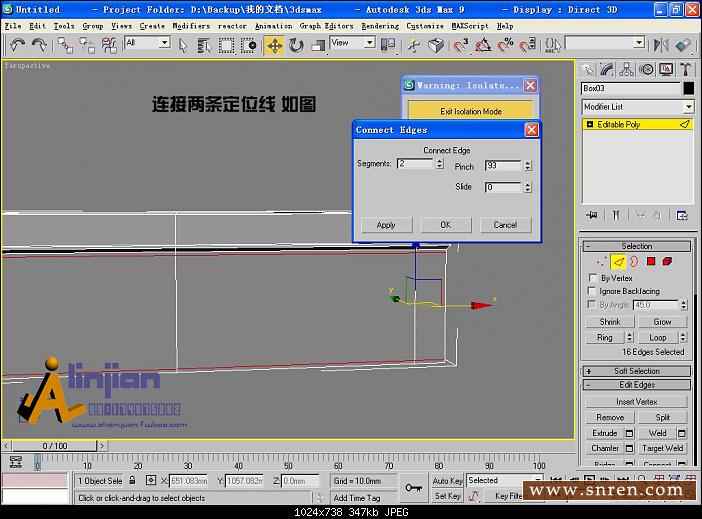Click the Segments spinner arrows

[439, 164]
